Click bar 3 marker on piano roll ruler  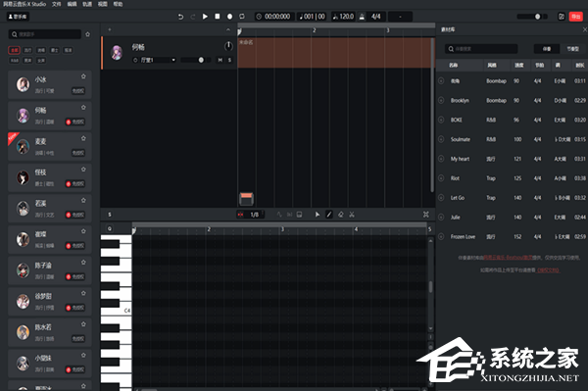[282, 229]
